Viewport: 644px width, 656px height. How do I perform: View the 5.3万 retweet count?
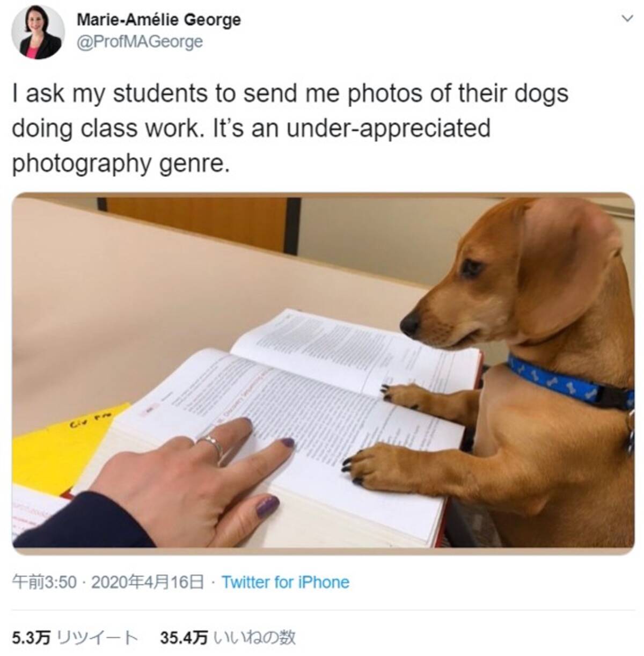coord(31,637)
